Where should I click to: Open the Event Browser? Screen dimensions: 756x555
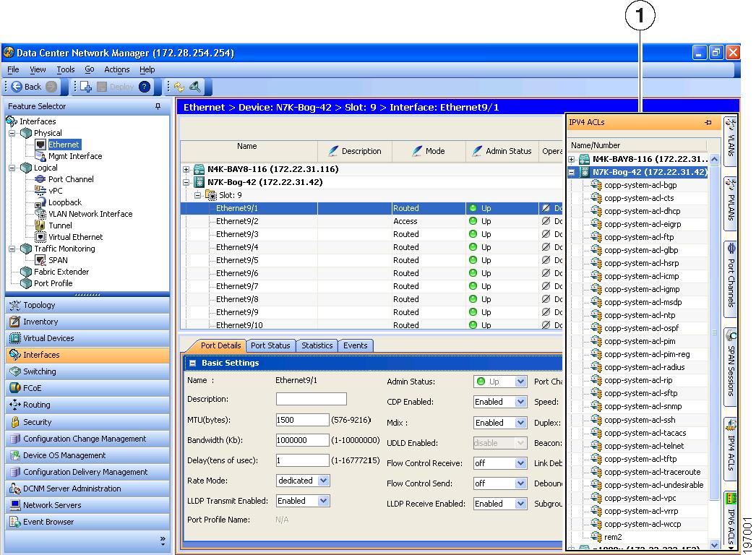pyautogui.click(x=48, y=522)
